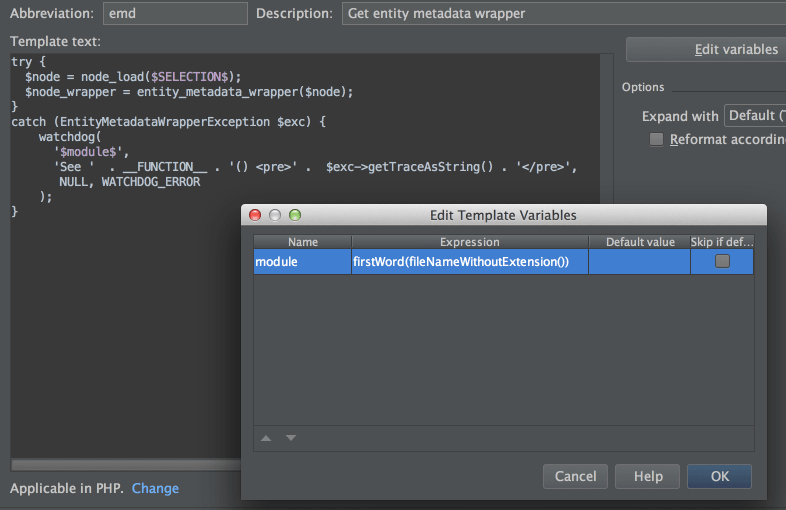
Task: Close the Edit Template Variables dialog
Action: pos(255,215)
